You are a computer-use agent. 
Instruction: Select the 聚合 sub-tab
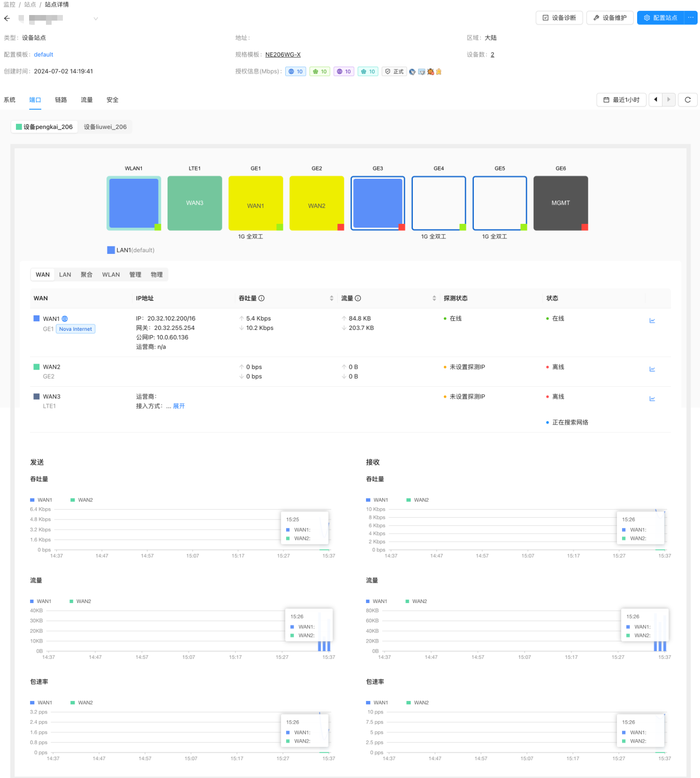[87, 275]
